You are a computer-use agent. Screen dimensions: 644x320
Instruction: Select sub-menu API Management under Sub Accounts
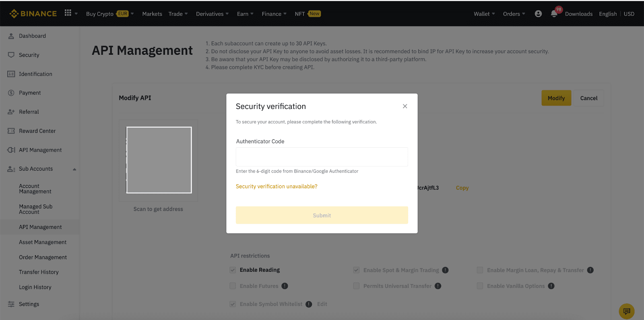40,227
